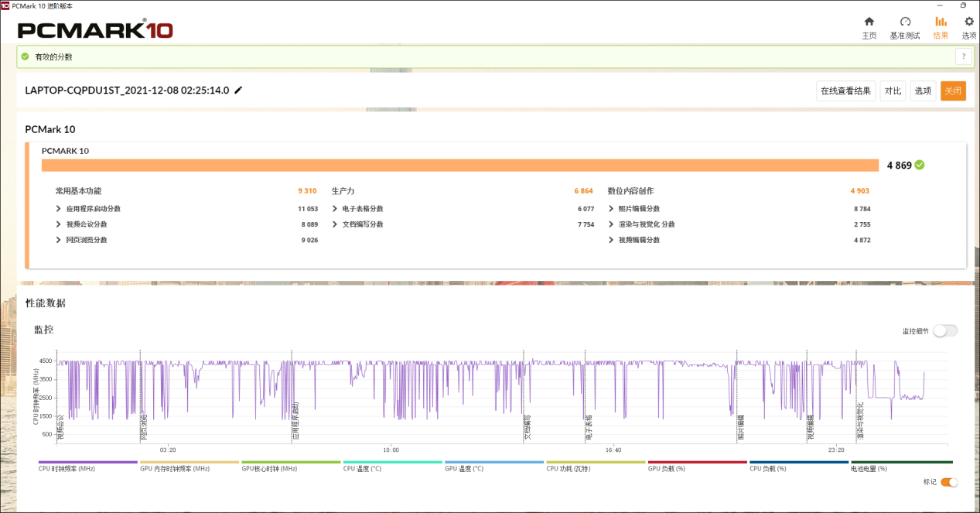Open Options (选项) gear icon

[968, 22]
